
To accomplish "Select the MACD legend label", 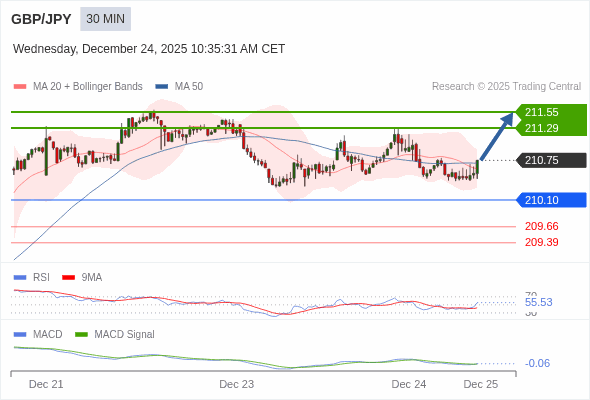I will click(48, 335).
